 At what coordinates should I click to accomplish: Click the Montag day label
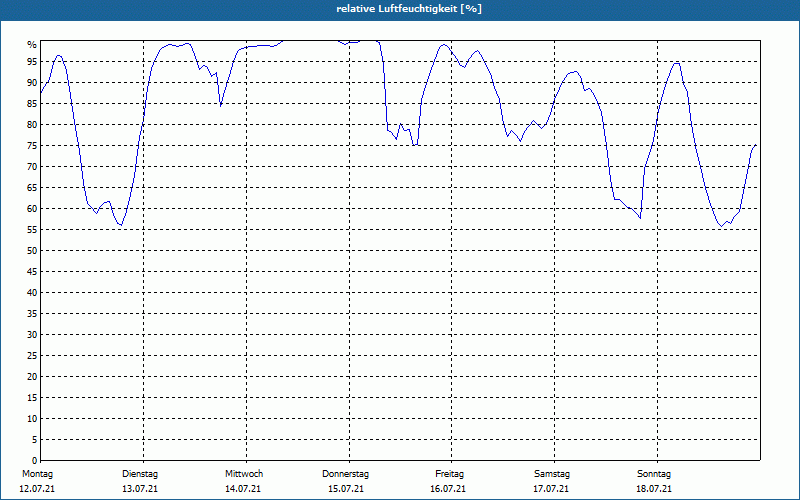(37, 474)
